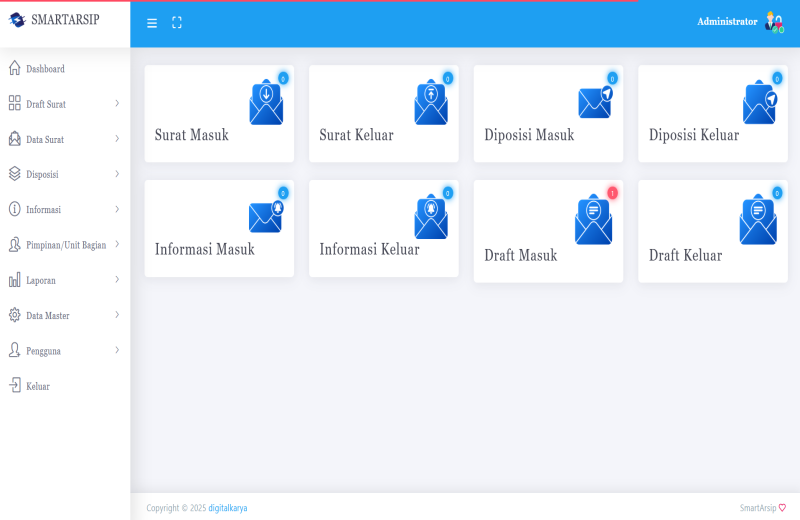800x520 pixels.
Task: Open the Data Master sidebar menu
Action: (x=64, y=315)
